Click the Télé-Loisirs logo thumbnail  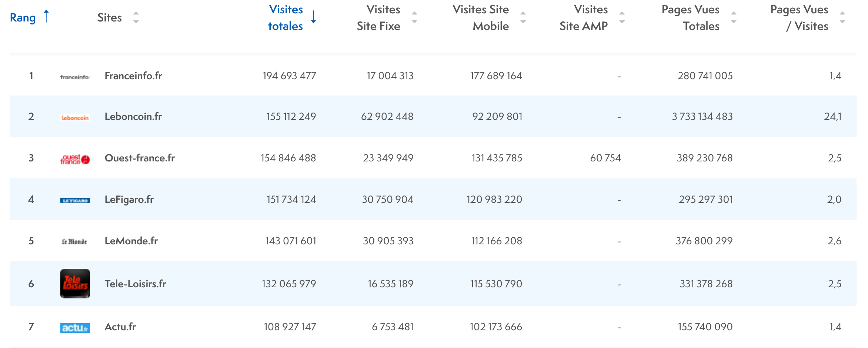click(75, 284)
